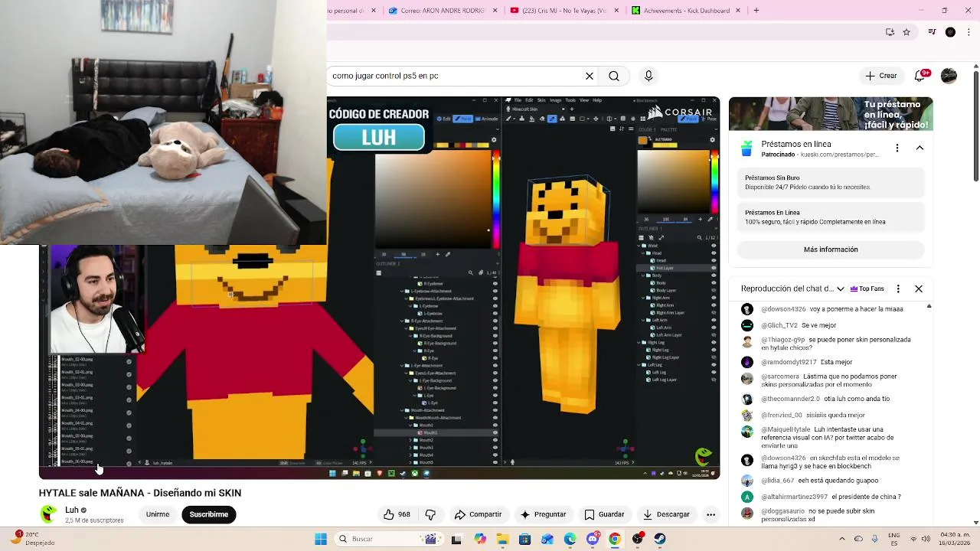
Task: Open Microsoft Edge from the taskbar
Action: [570, 539]
